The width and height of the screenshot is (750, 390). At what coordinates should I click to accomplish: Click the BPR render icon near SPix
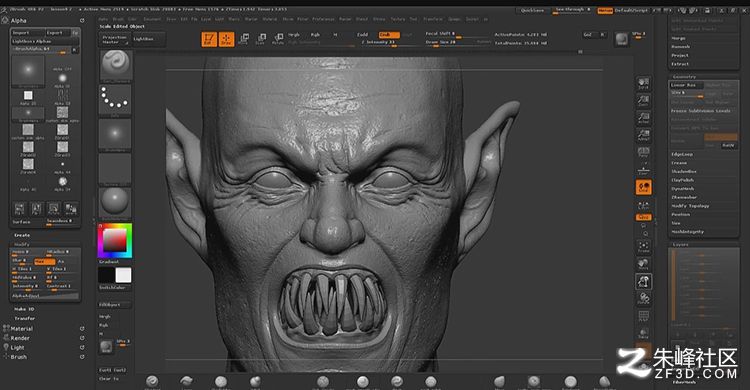point(621,39)
